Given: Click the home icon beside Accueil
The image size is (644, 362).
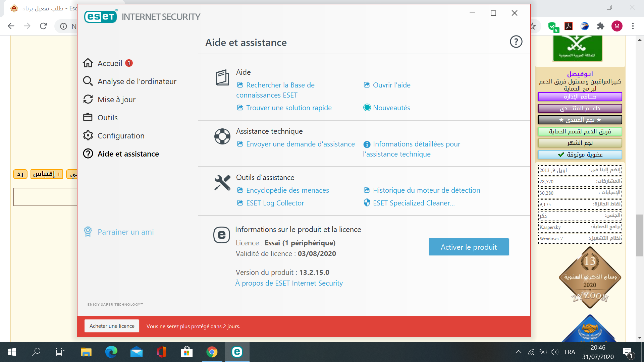Looking at the screenshot, I should pyautogui.click(x=88, y=63).
